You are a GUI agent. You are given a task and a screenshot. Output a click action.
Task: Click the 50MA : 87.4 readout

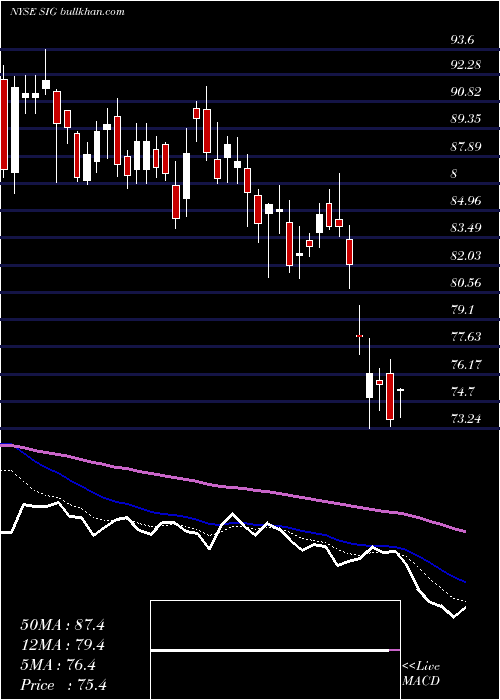click(62, 625)
